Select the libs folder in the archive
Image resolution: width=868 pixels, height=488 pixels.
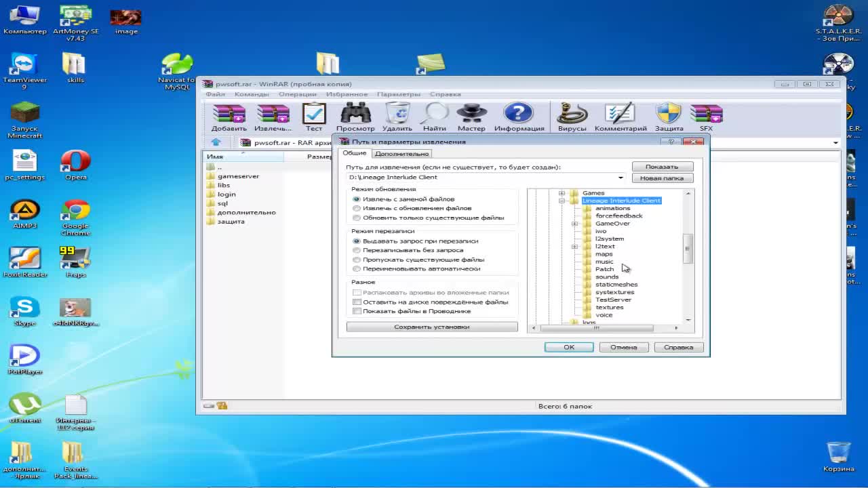click(218, 185)
